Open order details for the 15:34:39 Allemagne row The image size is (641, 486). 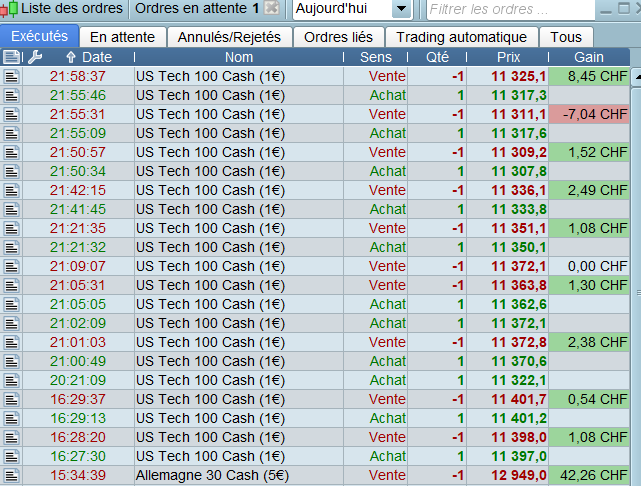(11, 475)
